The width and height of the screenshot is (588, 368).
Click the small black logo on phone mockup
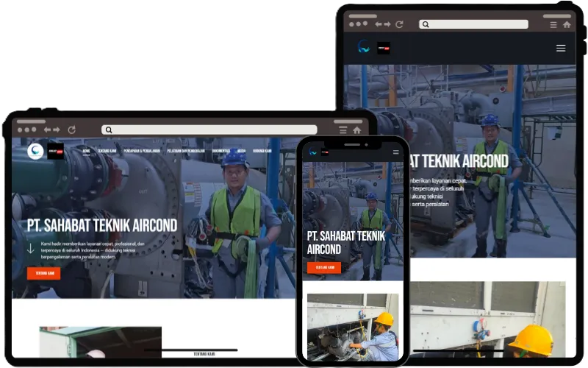tap(325, 152)
